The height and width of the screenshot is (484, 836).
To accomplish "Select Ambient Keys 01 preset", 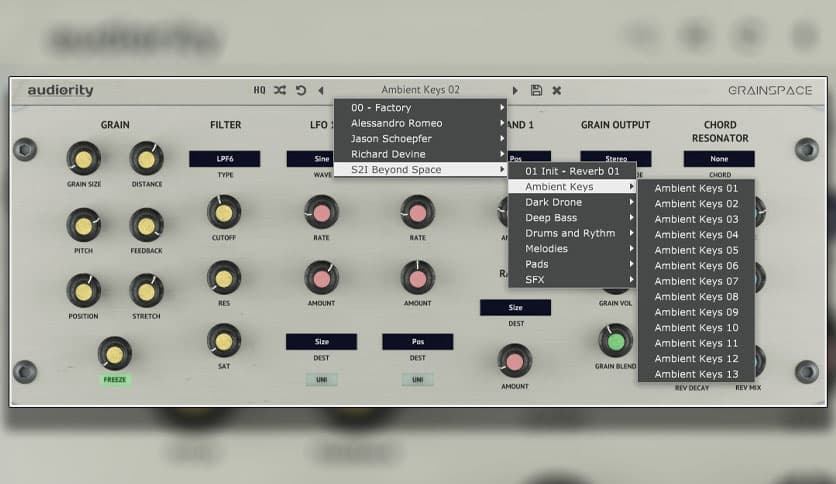I will point(696,188).
